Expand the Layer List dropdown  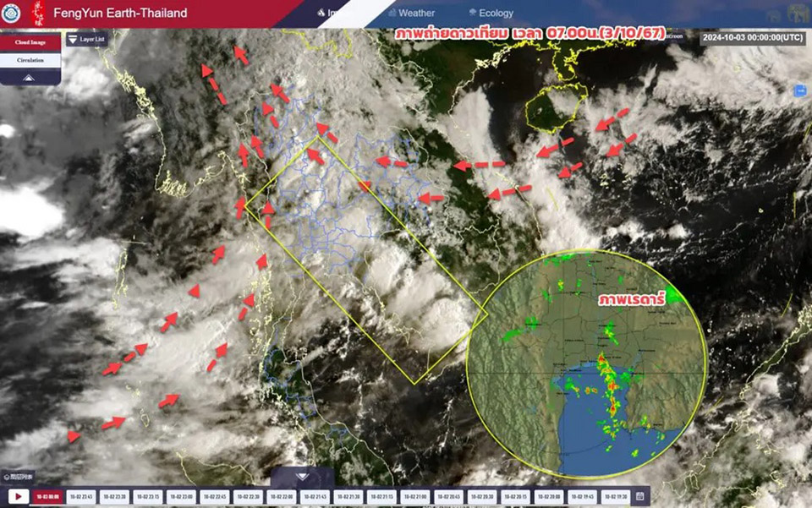(86, 39)
